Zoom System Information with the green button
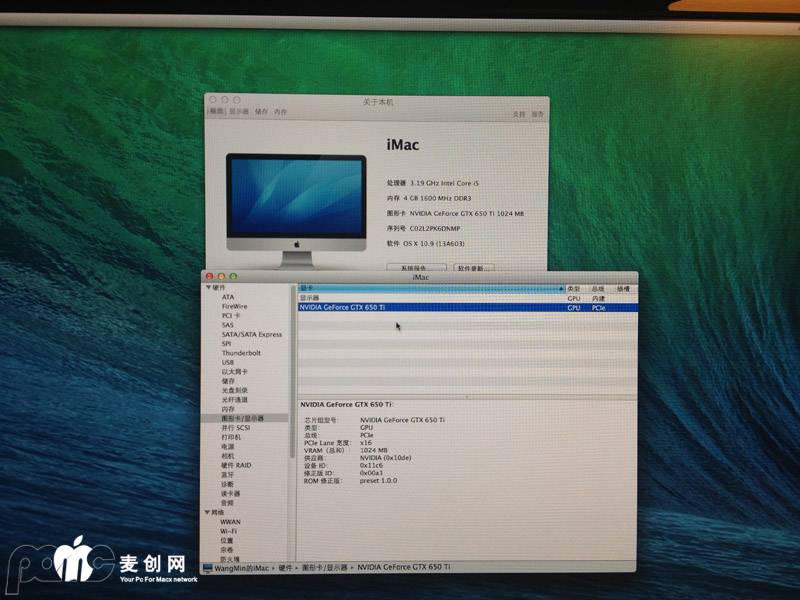800x600 pixels. coord(233,276)
